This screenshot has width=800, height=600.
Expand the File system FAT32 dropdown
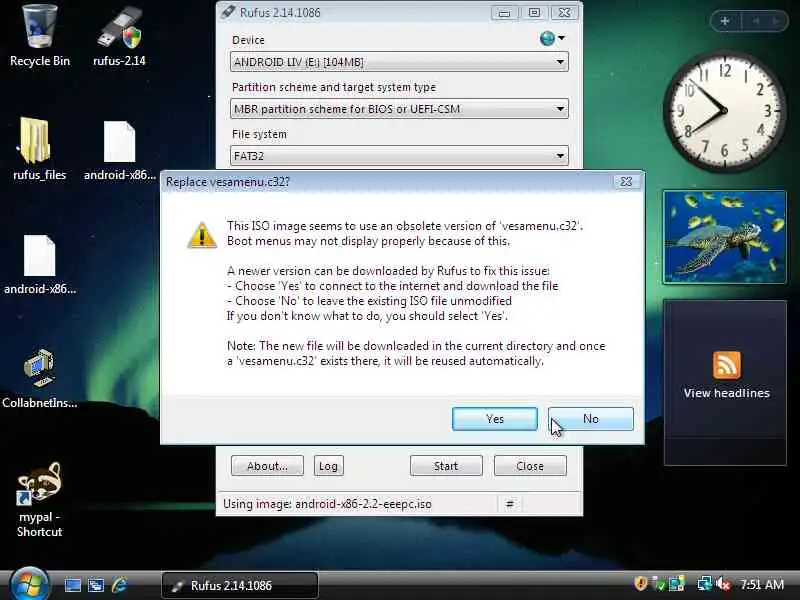[399, 156]
